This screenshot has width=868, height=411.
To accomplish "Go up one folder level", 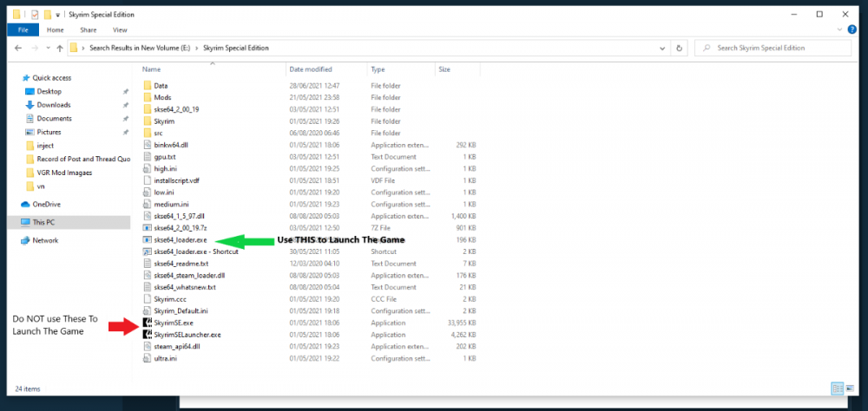I will point(60,49).
